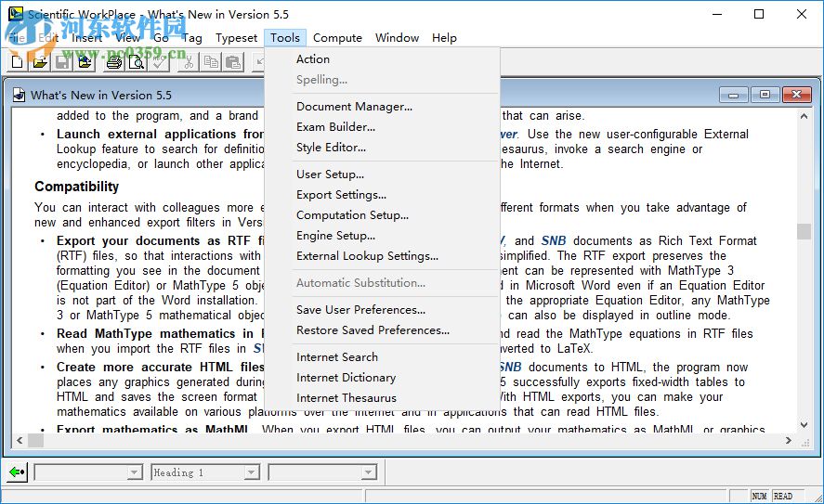Click the document icon in the What's New title bar
Viewport: 824px width, 504px height.
19,95
